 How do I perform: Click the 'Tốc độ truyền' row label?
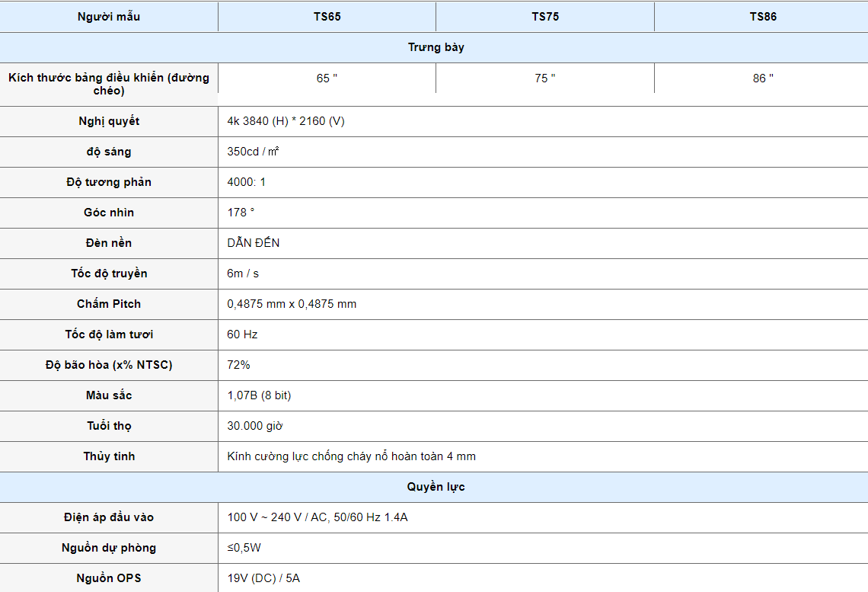click(x=109, y=274)
